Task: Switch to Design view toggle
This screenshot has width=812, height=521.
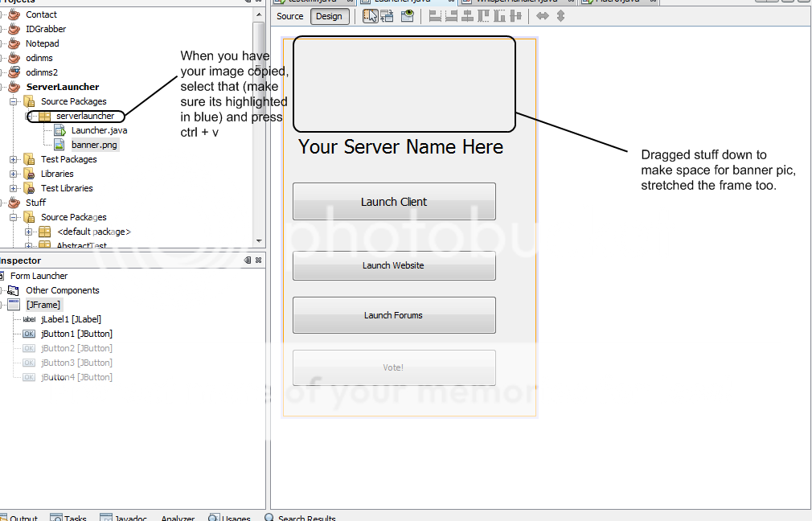Action: (328, 16)
